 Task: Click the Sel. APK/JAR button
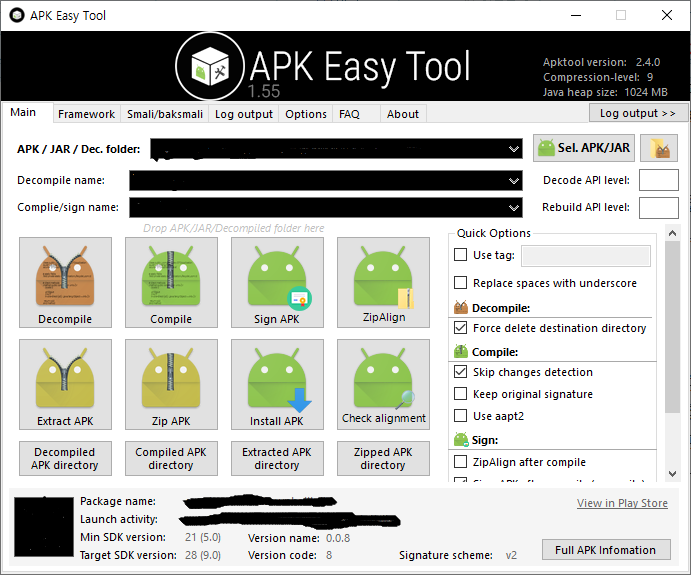(x=584, y=148)
